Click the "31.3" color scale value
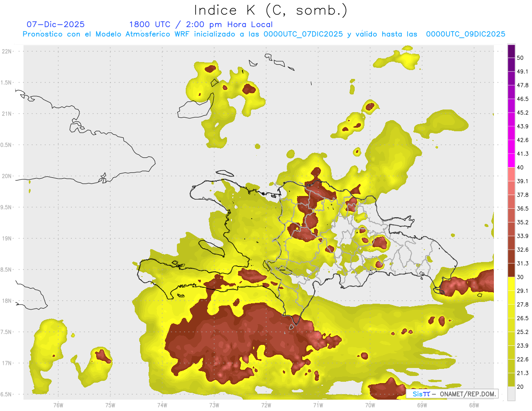532x411 pixels. click(x=523, y=263)
